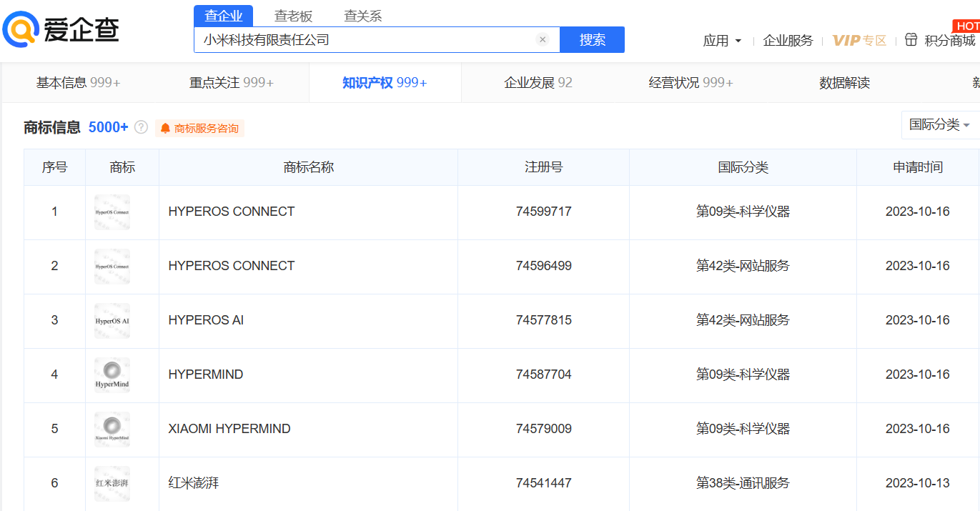Select the 企业发展 92 tab
The height and width of the screenshot is (511, 980).
pyautogui.click(x=538, y=83)
